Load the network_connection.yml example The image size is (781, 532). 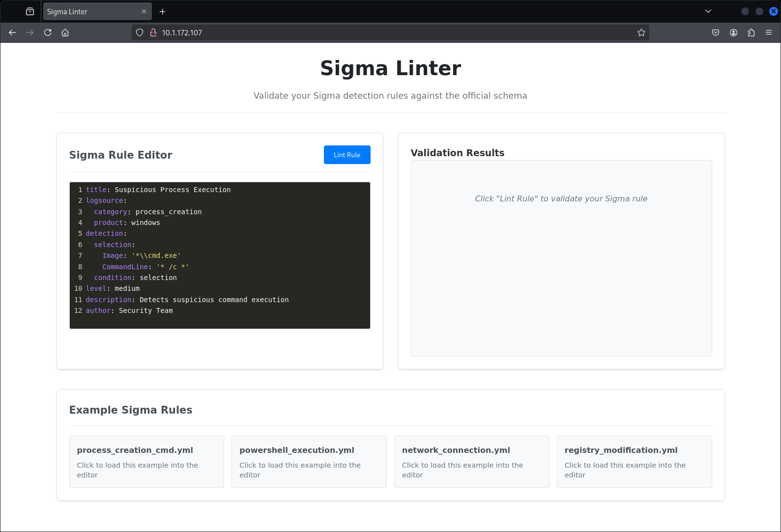tap(472, 462)
